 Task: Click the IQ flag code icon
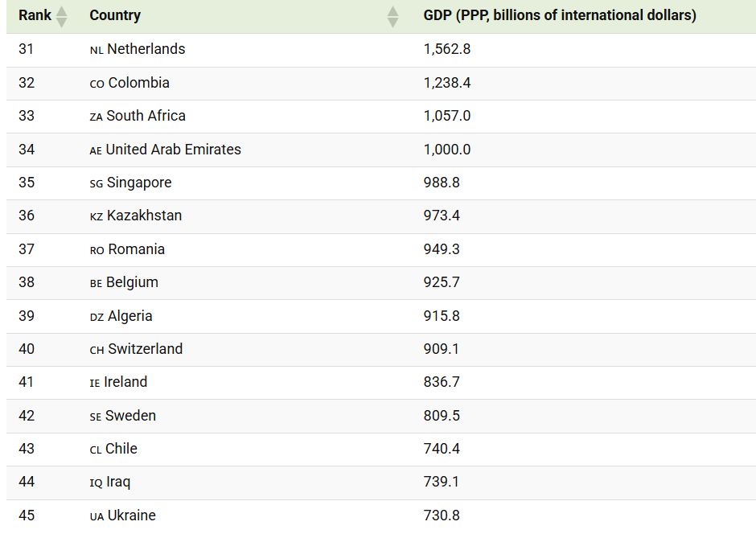pos(97,483)
